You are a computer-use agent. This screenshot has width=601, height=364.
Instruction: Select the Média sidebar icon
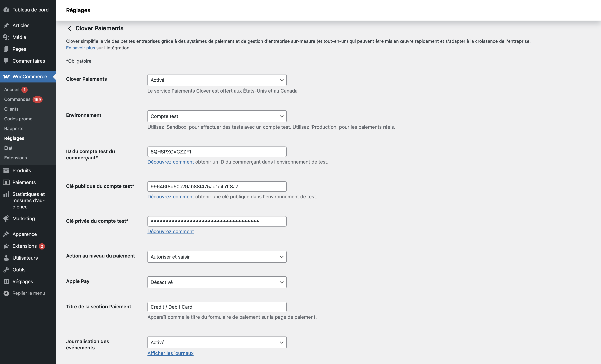point(6,37)
